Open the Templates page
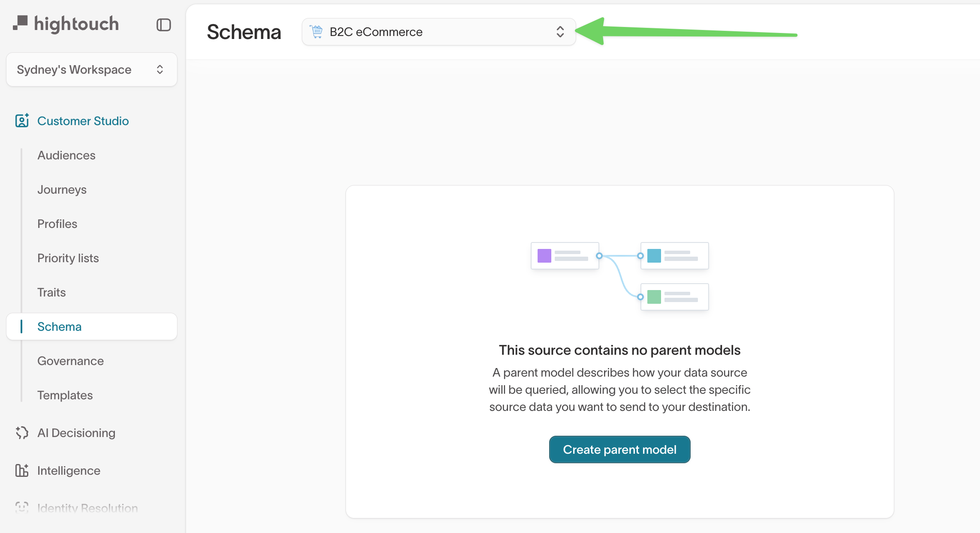Viewport: 980px width, 533px height. [65, 395]
